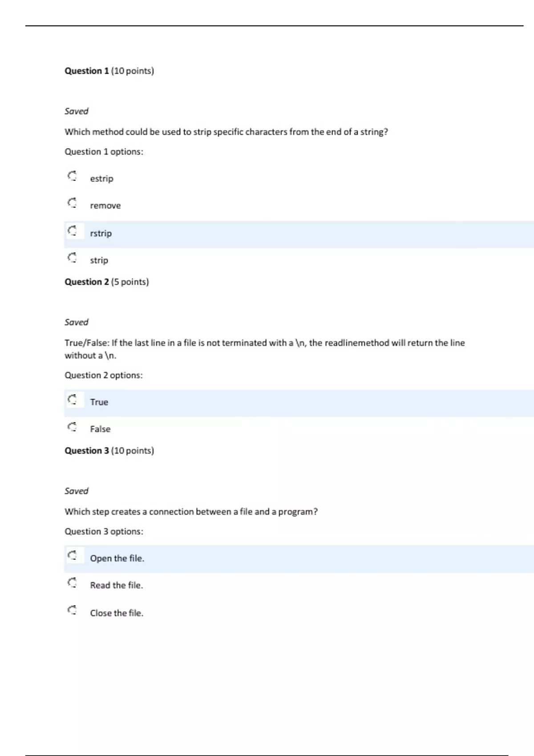Screen dimensions: 534x756
Task: Mark the False radio button
Action: coord(72,427)
